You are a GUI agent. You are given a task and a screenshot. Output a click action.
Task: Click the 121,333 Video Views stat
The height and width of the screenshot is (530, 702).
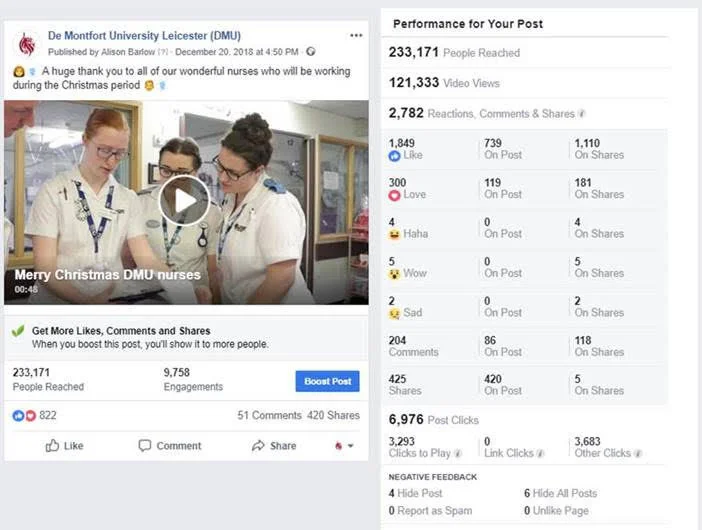444,83
